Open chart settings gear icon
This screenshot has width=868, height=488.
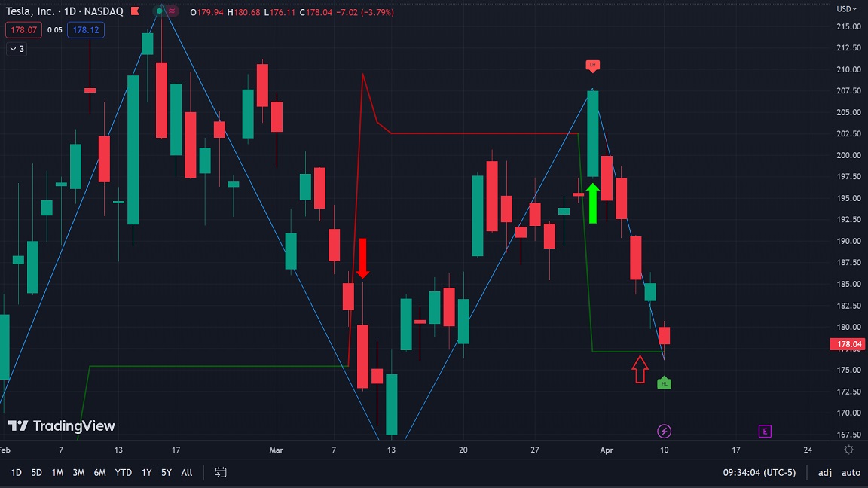click(x=848, y=450)
